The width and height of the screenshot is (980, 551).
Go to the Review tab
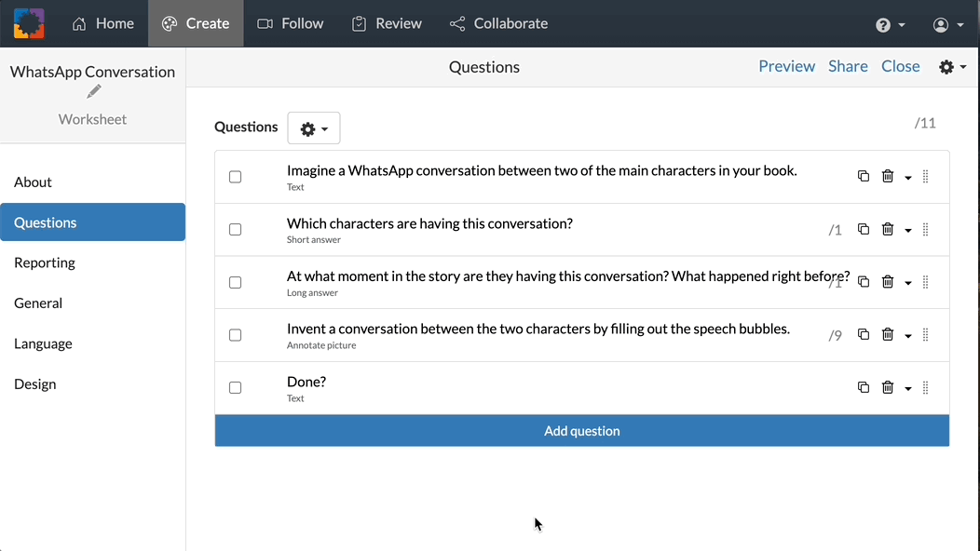click(x=387, y=23)
